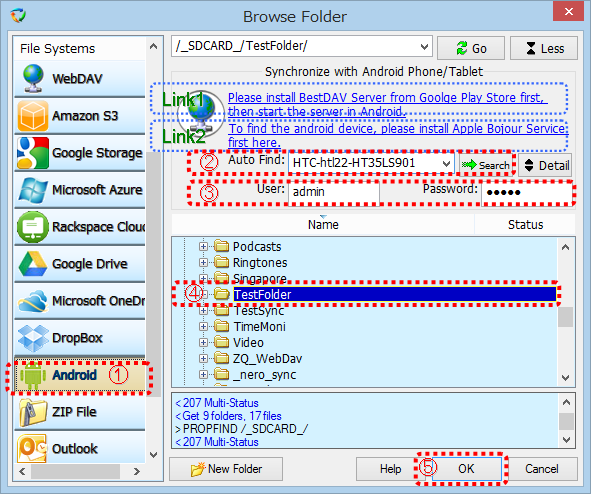The width and height of the screenshot is (591, 494).
Task: Expand the ZQ_WebDav folder node
Action: pyautogui.click(x=203, y=358)
